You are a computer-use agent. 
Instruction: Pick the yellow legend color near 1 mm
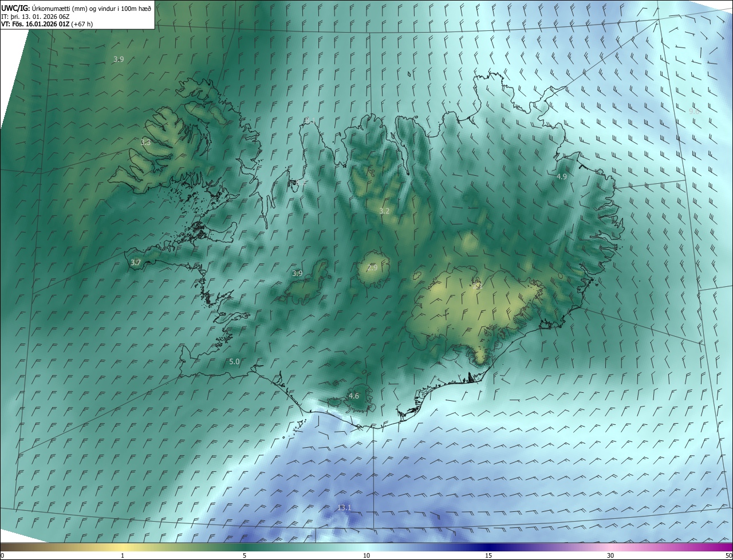click(x=123, y=547)
